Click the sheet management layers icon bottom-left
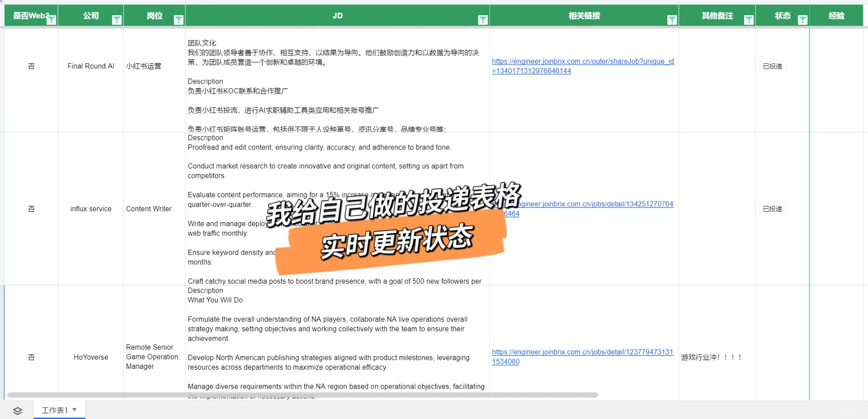Screen dimensions: 868x419 pos(17,410)
